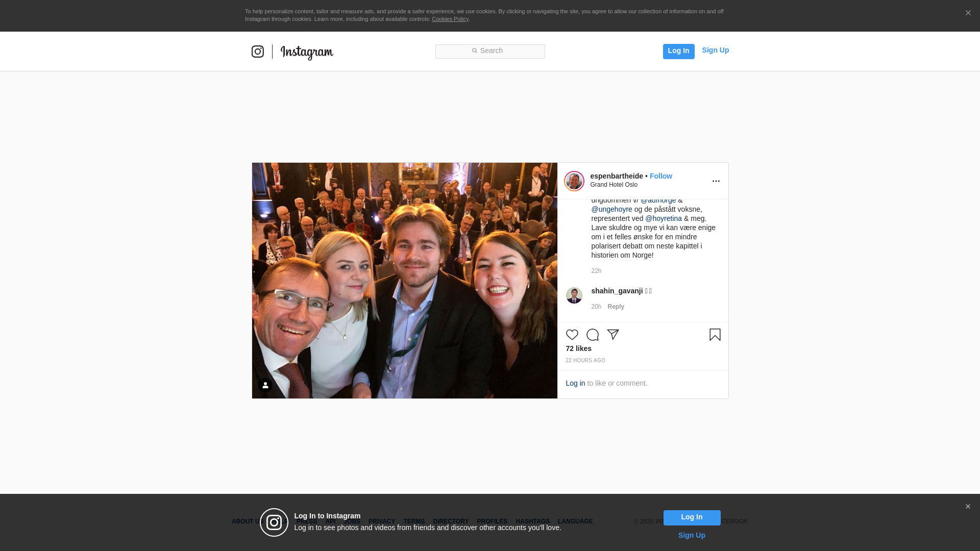Click the group selfie photo
Viewport: 980px width, 551px height.
[404, 281]
